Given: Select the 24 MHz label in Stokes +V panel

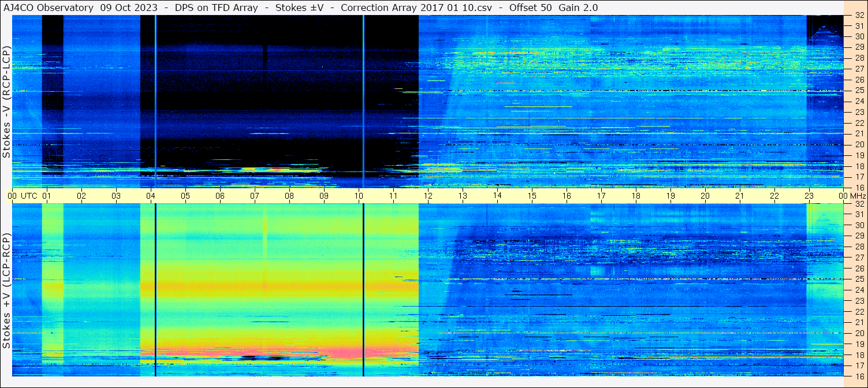Looking at the screenshot, I should [x=859, y=290].
